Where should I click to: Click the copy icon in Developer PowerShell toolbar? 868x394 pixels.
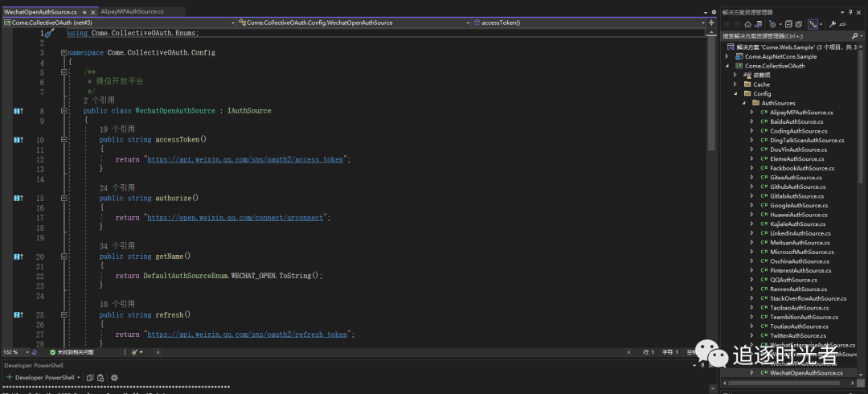click(x=90, y=377)
